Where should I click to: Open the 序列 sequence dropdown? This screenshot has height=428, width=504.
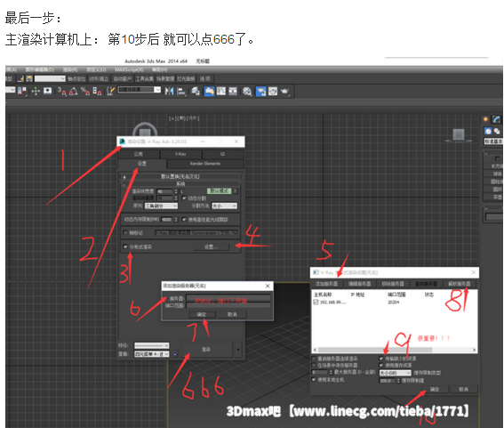[161, 206]
